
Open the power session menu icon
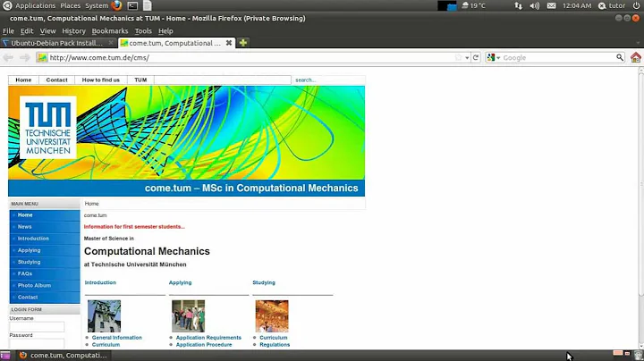636,5
